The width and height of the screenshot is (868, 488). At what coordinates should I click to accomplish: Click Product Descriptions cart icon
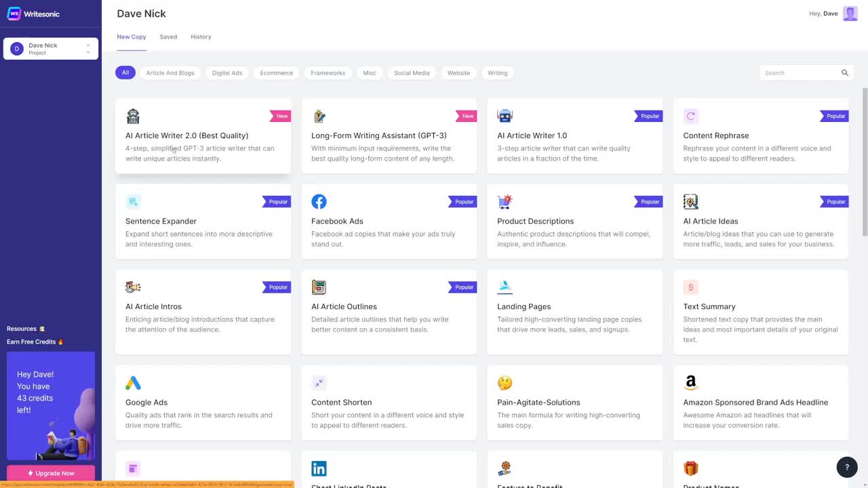click(505, 201)
